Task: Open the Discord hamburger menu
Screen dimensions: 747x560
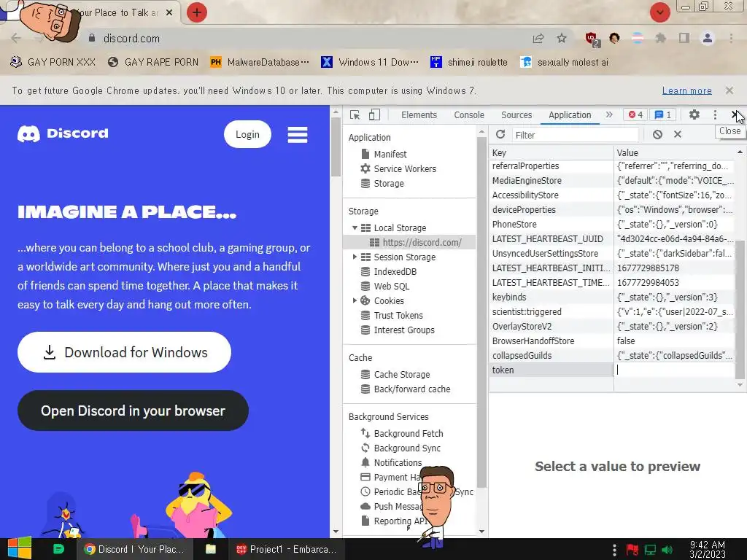Action: 298,135
